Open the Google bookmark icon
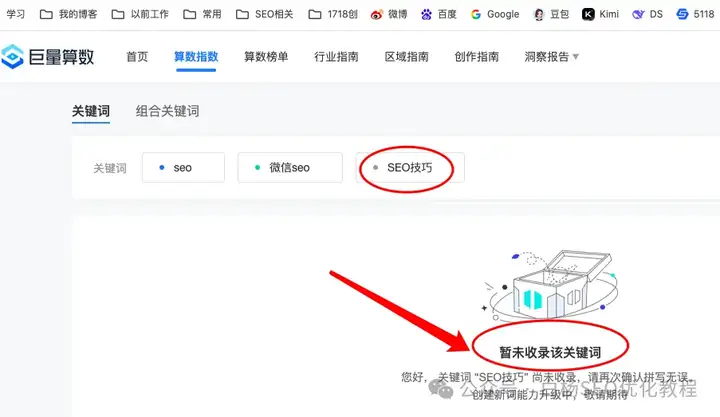This screenshot has width=720, height=417. pos(476,15)
